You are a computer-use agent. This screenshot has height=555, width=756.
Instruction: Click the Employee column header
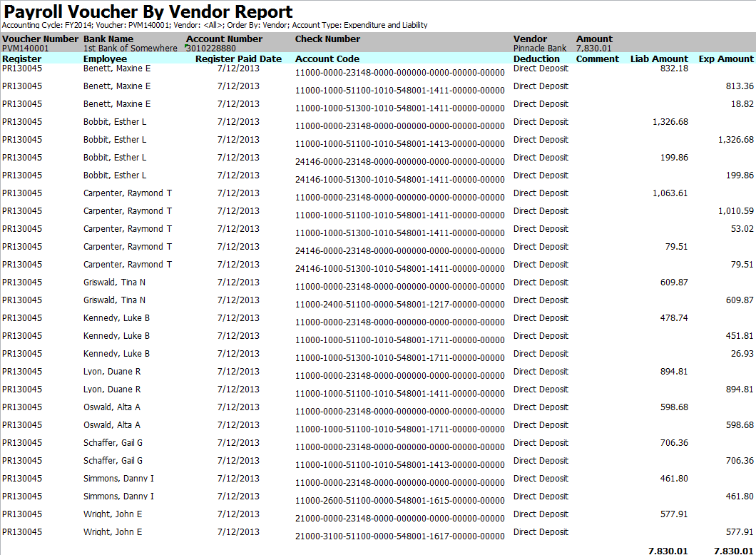pos(105,58)
